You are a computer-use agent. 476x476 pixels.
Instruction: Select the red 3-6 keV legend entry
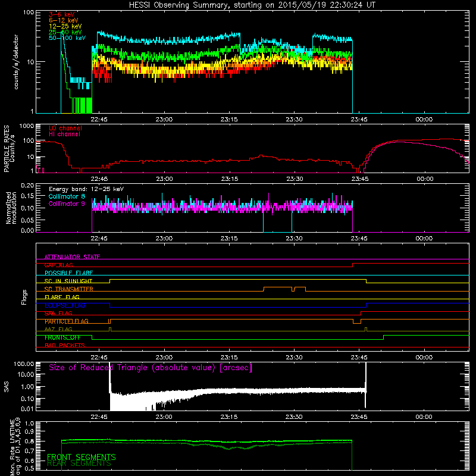(x=62, y=14)
